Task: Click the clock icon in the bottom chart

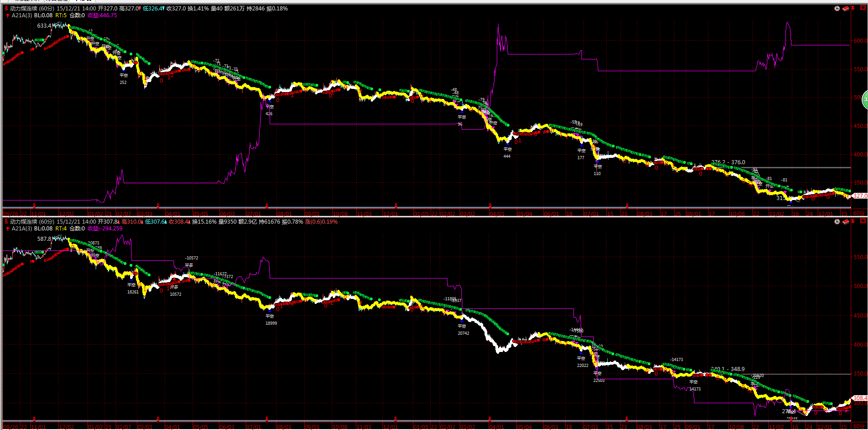Action: (x=837, y=222)
